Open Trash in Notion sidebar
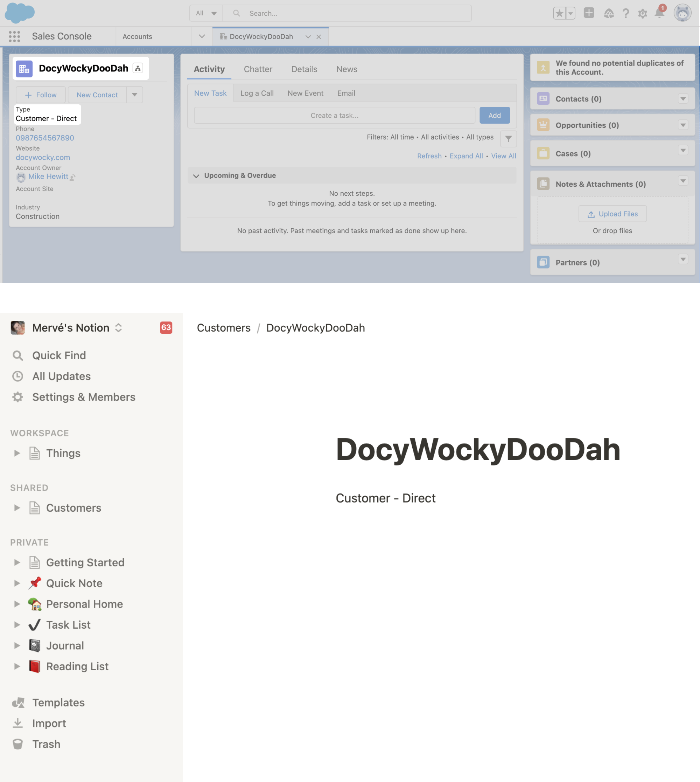This screenshot has height=782, width=700. [46, 744]
